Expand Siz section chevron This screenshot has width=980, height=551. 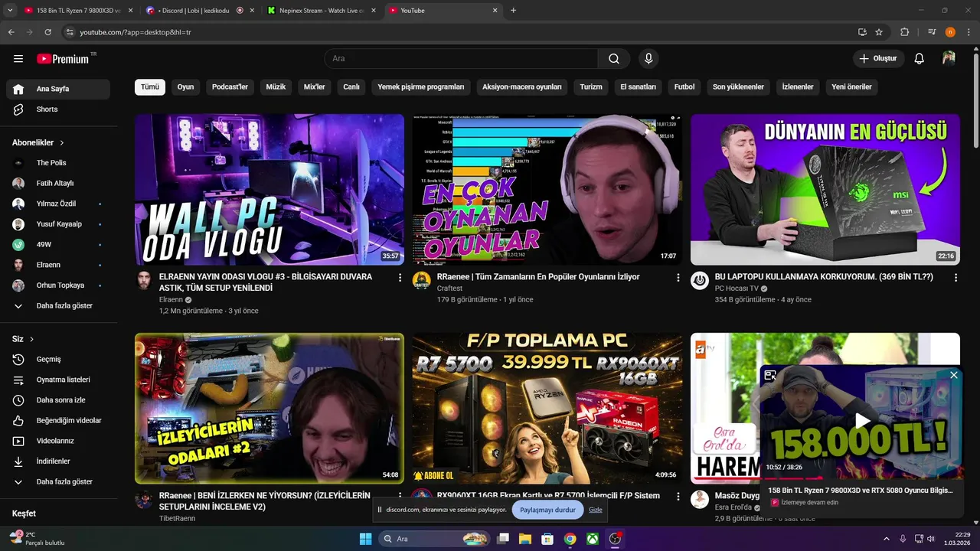[31, 339]
